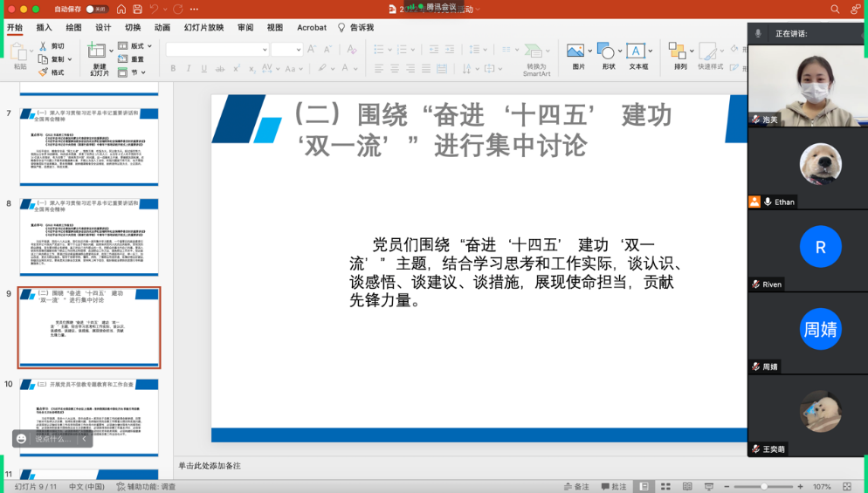Click the Text Box (文本框) icon
868x493 pixels.
click(636, 51)
